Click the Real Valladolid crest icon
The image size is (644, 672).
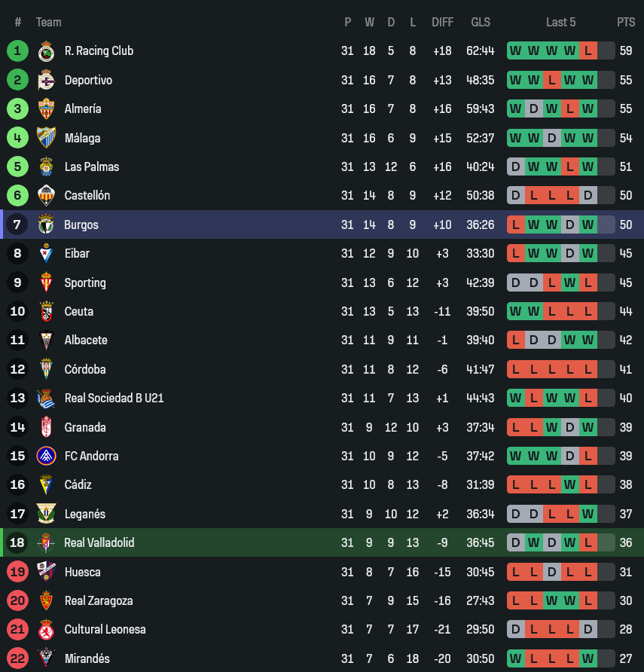(x=46, y=542)
